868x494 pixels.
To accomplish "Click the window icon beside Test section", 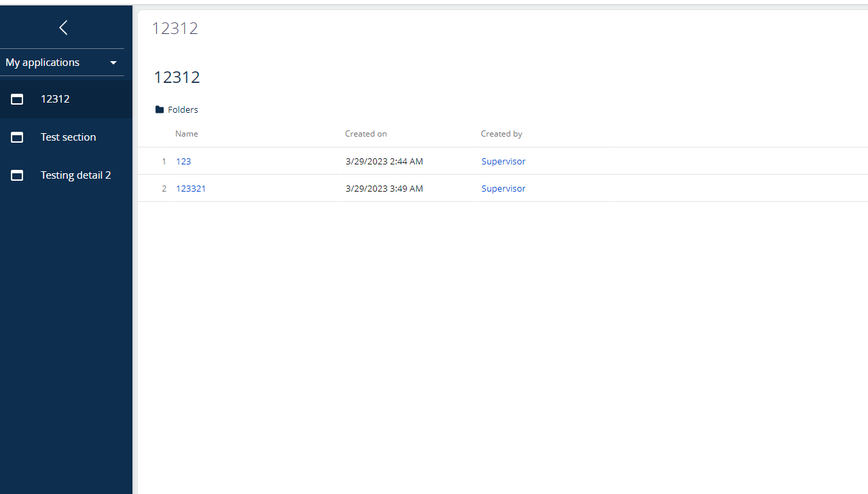I will coord(18,137).
